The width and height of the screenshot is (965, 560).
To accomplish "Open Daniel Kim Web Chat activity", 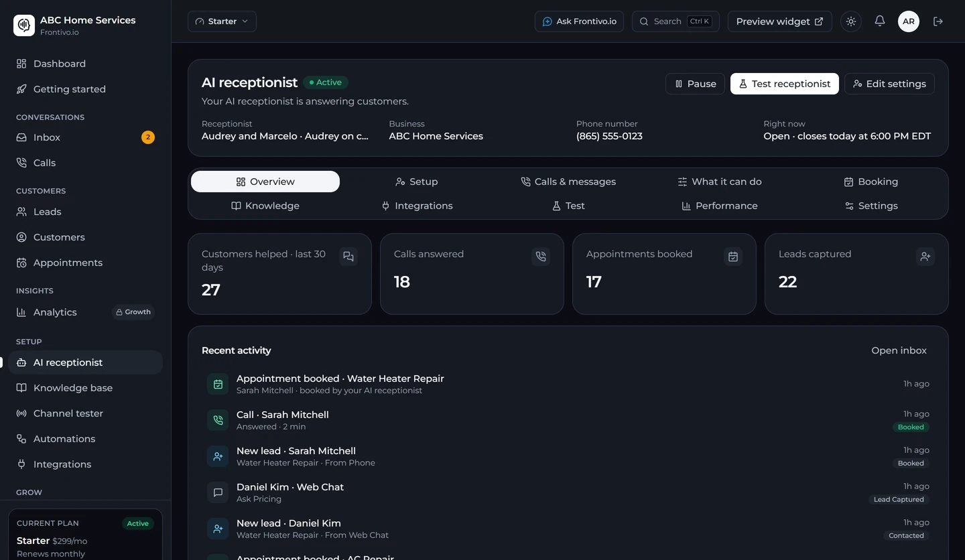I will [x=568, y=492].
